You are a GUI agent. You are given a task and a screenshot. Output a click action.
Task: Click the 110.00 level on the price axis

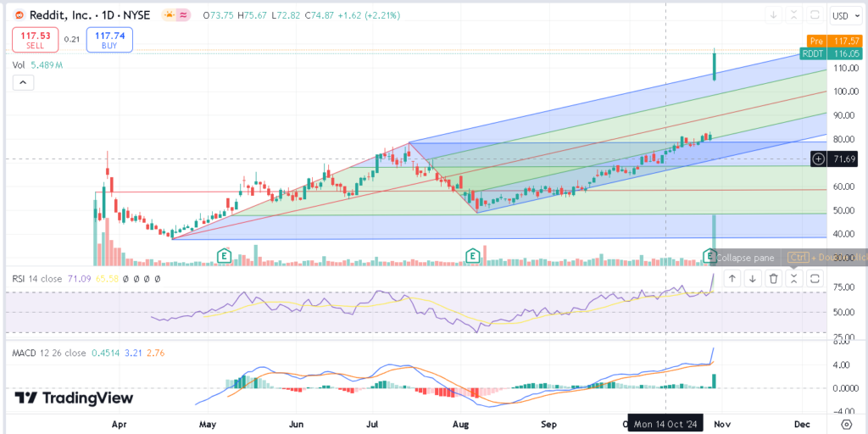tap(846, 68)
